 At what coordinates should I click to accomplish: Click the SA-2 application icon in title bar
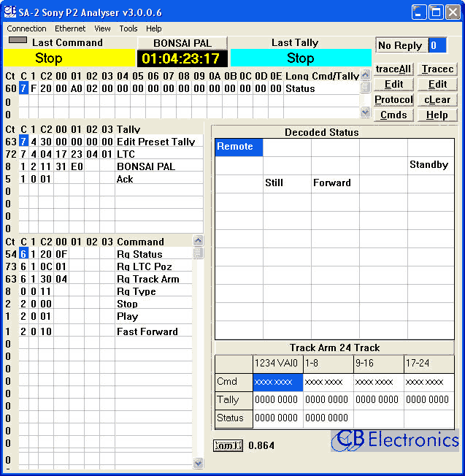click(10, 12)
